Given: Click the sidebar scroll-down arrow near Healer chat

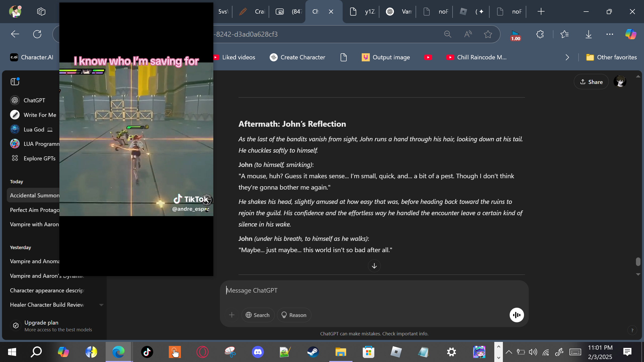Looking at the screenshot, I should 101,305.
